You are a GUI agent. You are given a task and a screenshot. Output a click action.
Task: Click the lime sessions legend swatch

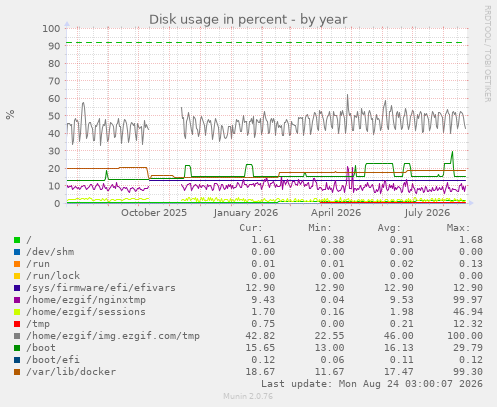(x=17, y=312)
